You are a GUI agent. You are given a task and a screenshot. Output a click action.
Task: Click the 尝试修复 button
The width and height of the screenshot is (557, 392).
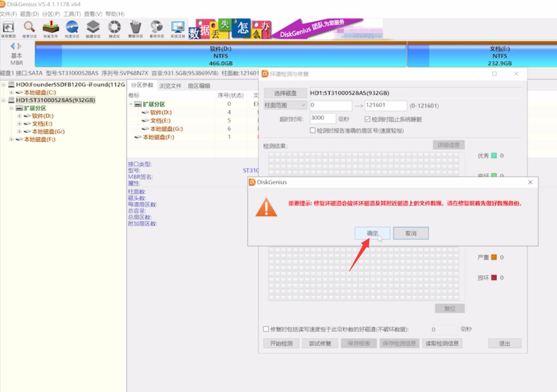click(x=320, y=343)
